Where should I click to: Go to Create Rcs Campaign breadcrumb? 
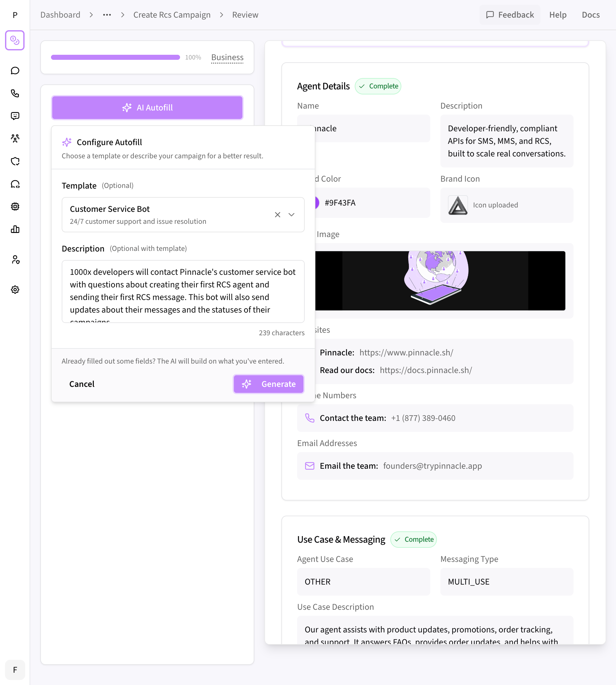[x=172, y=15]
